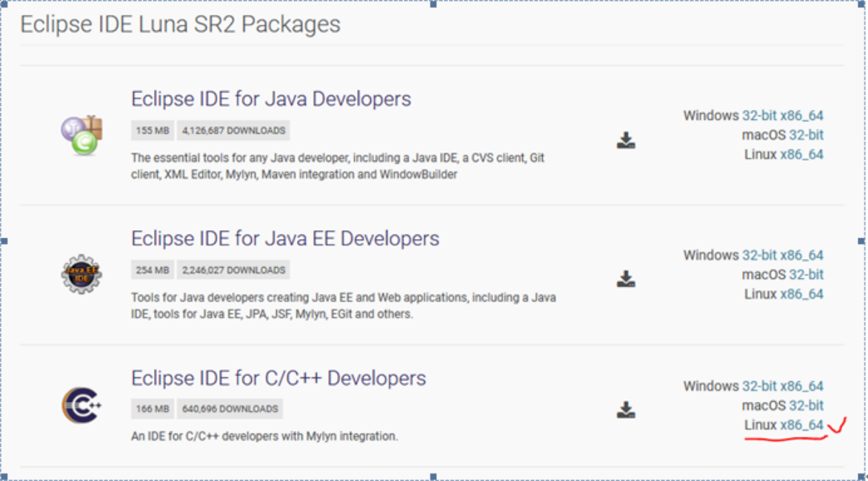
Task: Open Eclipse IDE for Java Developers title link
Action: [271, 99]
